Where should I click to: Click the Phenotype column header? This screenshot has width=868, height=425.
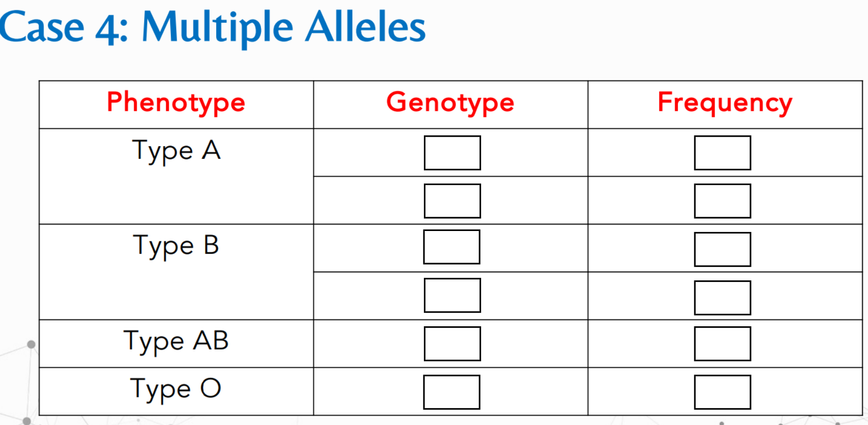(176, 103)
